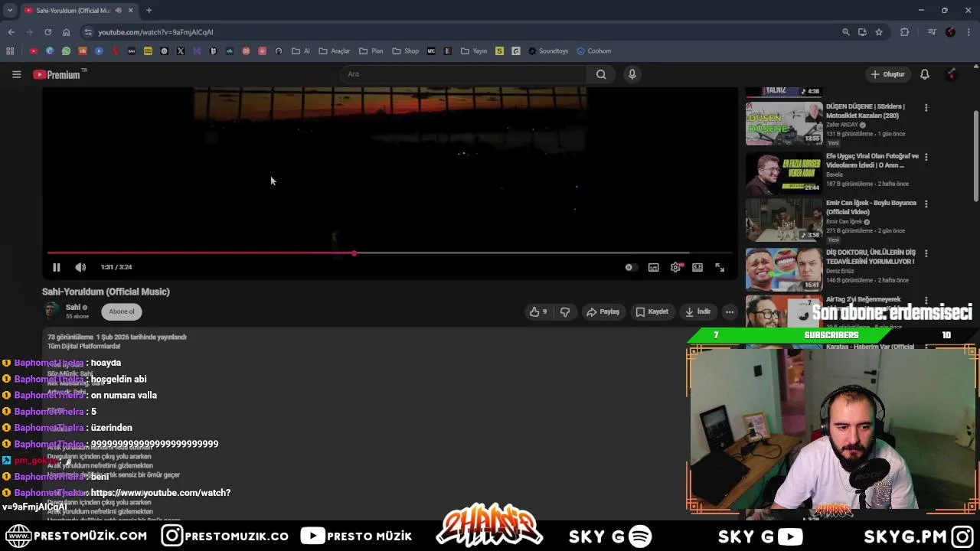Open the Chrome tab search dropdown
The image size is (980, 551).
(9, 10)
